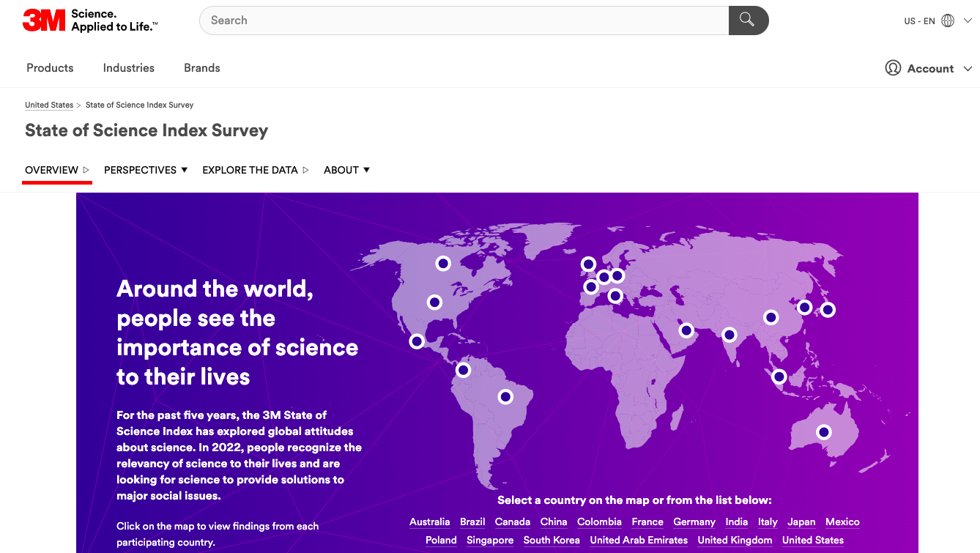Select the China marker on the map
The image size is (980, 553).
(x=771, y=317)
